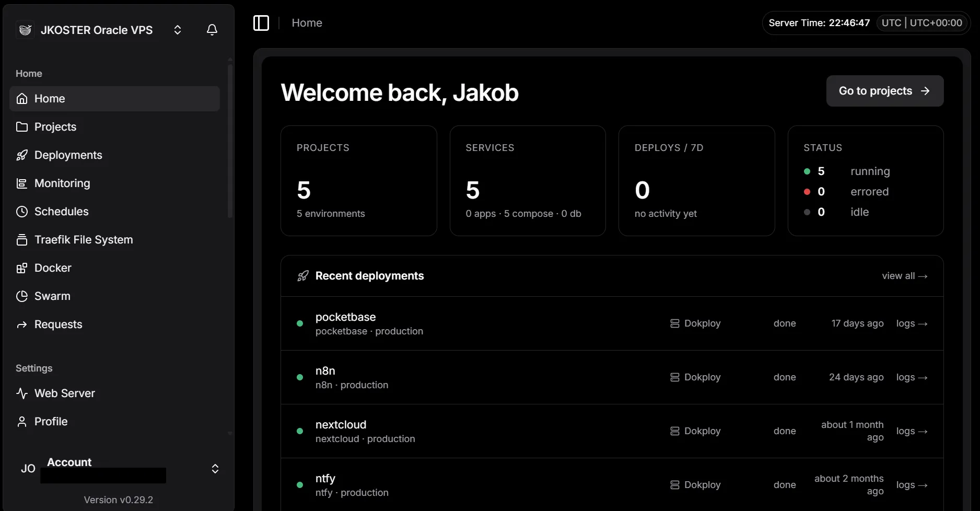Click 'about 2 months ago' timestamp

849,485
